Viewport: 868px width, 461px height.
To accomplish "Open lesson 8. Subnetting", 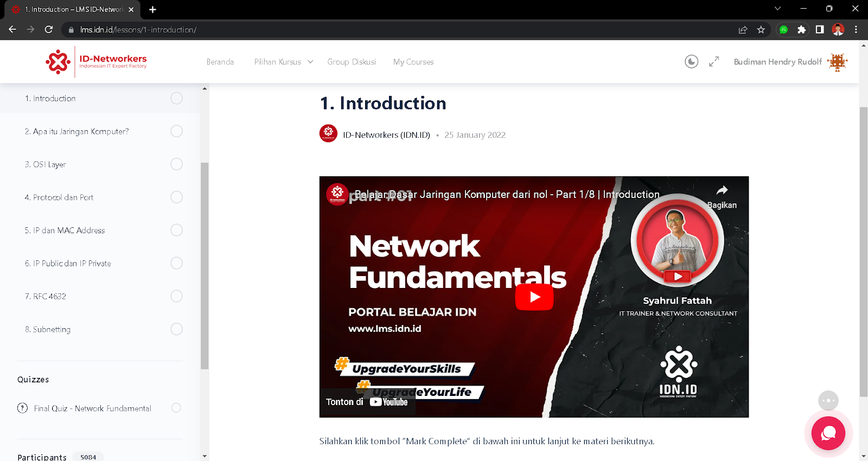I will [47, 329].
